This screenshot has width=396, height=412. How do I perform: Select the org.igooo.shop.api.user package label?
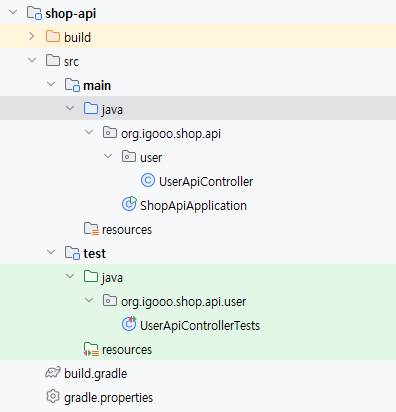(183, 302)
